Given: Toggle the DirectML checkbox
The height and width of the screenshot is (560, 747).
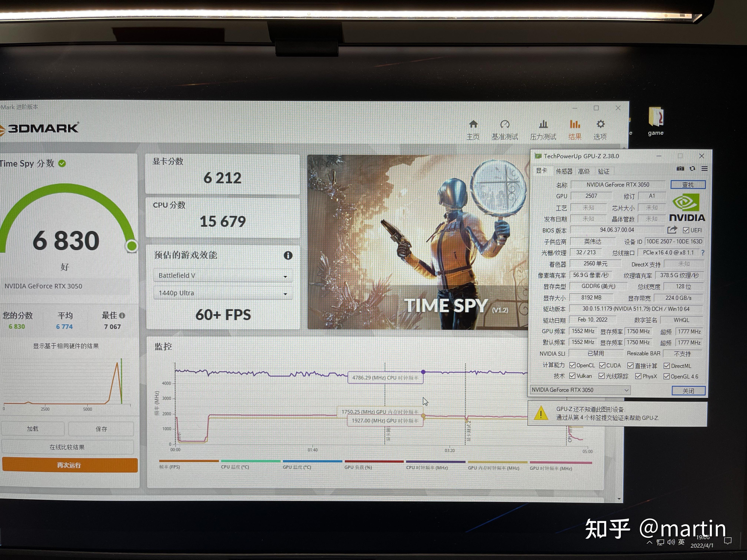Looking at the screenshot, I should 667,366.
